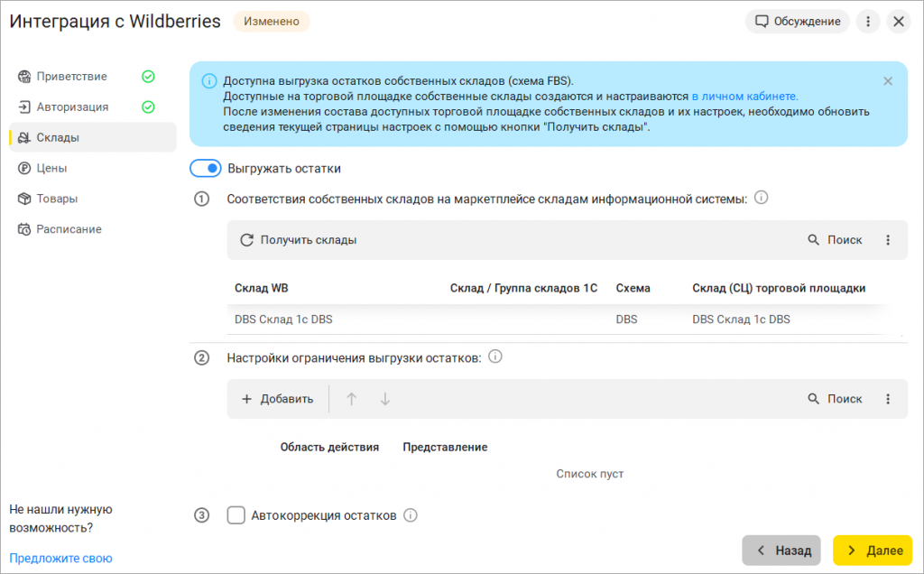Click the info icon in the blue banner

(209, 81)
